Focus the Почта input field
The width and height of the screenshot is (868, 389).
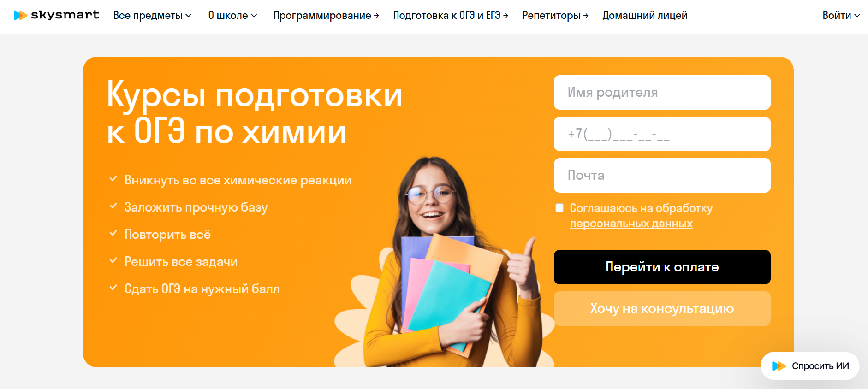[x=662, y=175]
